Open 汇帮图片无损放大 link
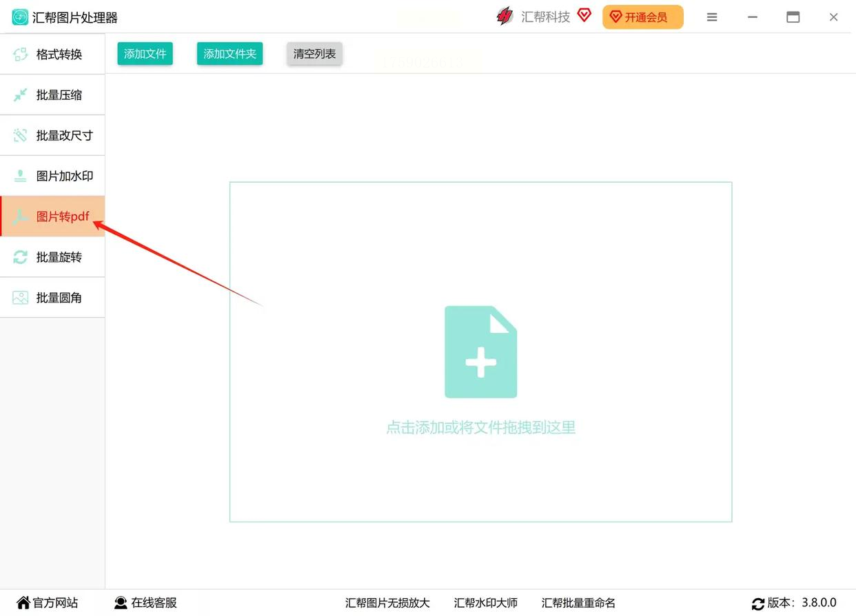 pos(387,603)
